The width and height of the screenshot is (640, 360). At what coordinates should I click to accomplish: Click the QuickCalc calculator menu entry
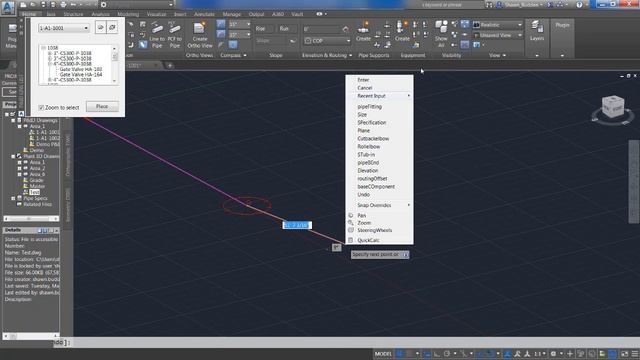click(368, 240)
